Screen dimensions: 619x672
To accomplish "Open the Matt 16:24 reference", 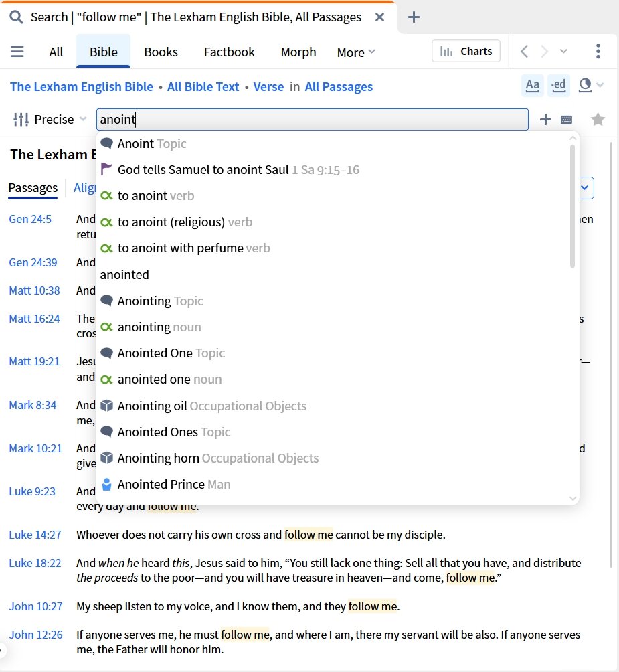I will pyautogui.click(x=34, y=319).
